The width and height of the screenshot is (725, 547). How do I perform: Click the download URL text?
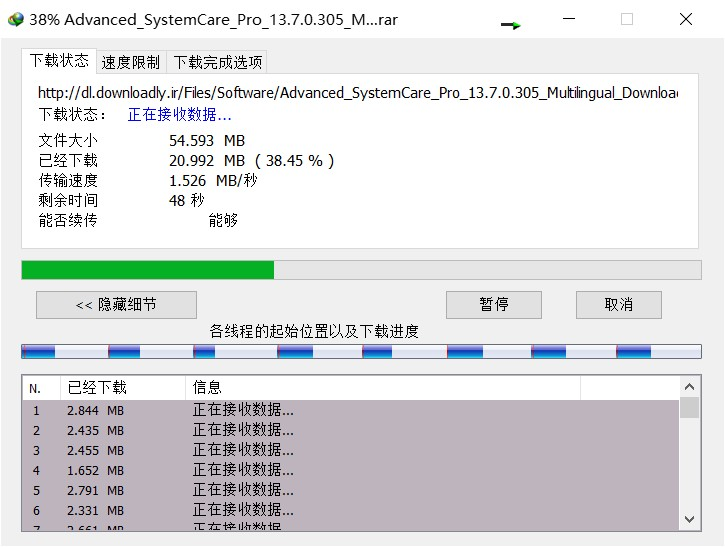click(x=358, y=93)
